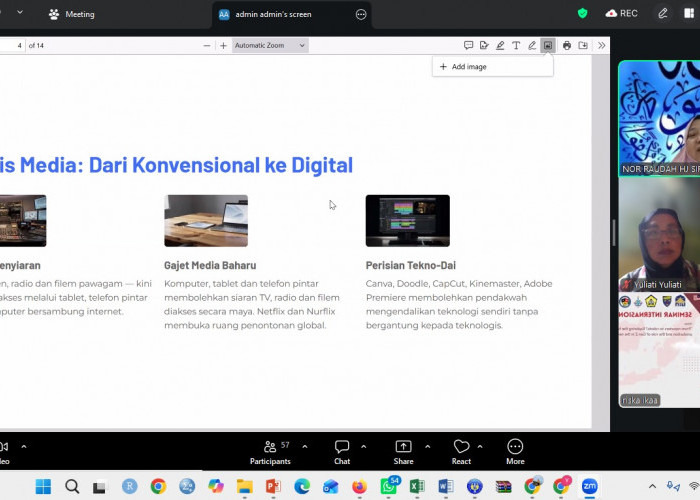The image size is (700, 500).
Task: Open screen share options ellipsis
Action: pyautogui.click(x=361, y=14)
